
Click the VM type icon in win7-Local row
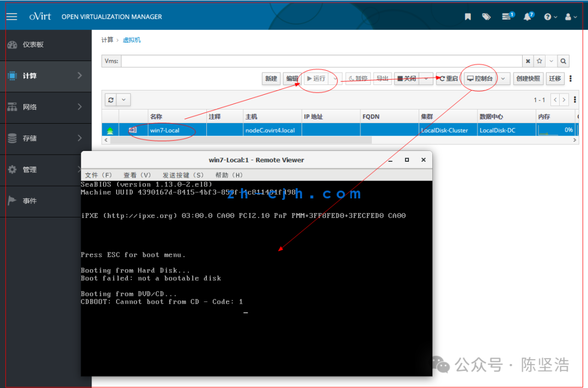(133, 130)
